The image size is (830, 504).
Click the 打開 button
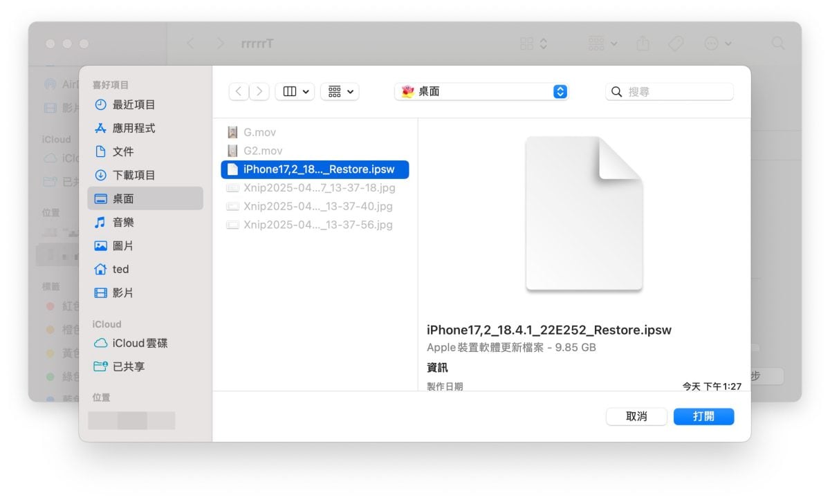pyautogui.click(x=703, y=416)
